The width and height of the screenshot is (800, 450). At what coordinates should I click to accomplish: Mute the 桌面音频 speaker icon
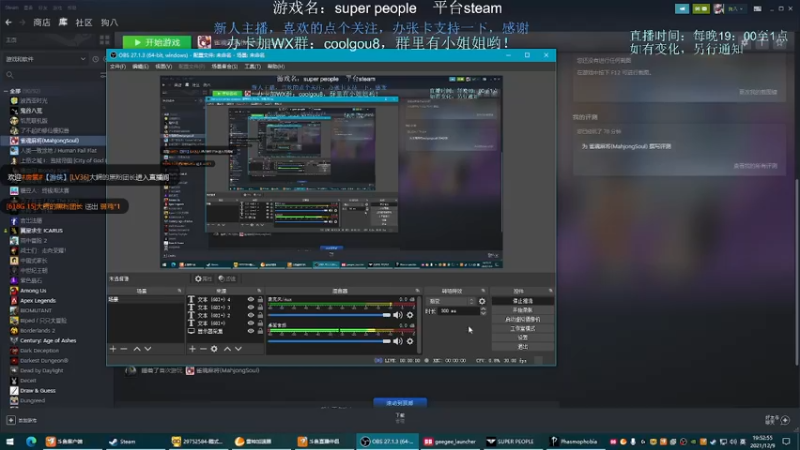click(x=397, y=341)
